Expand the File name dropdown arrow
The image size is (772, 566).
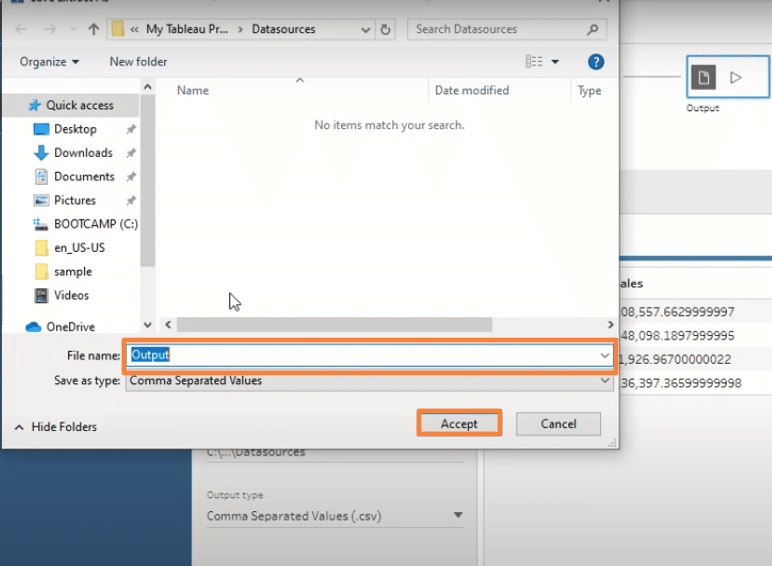tap(605, 355)
